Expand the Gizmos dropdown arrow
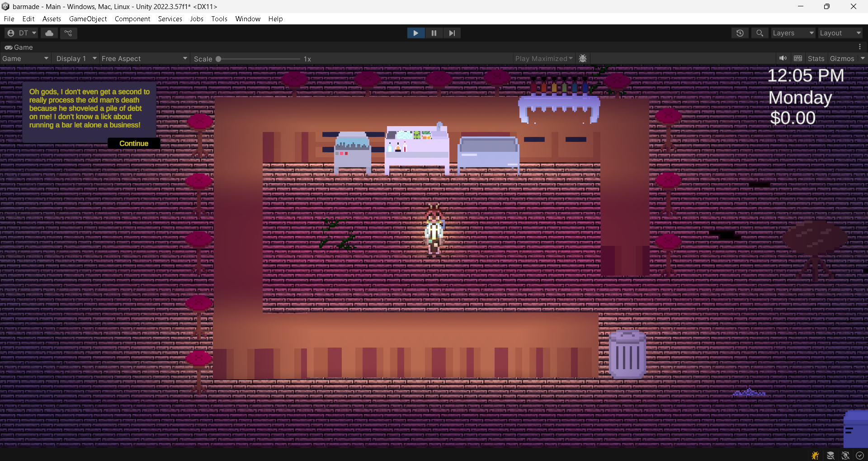Screen dimensions: 868x461 [x=863, y=58]
